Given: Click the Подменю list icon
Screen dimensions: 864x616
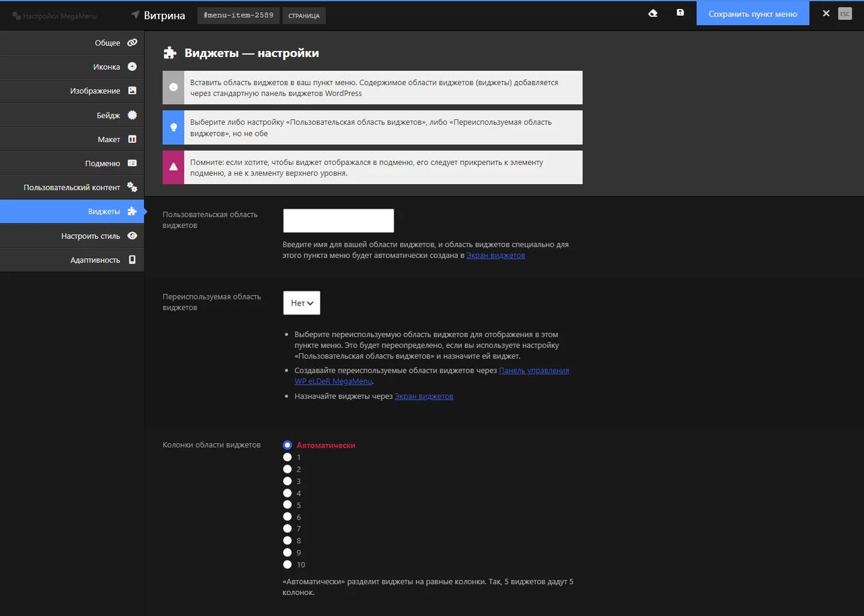Looking at the screenshot, I should (133, 163).
